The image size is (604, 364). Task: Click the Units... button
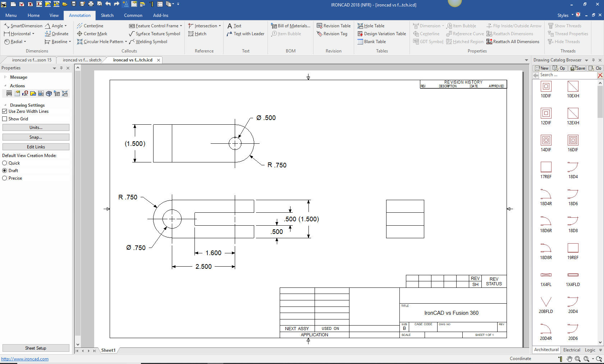point(36,128)
